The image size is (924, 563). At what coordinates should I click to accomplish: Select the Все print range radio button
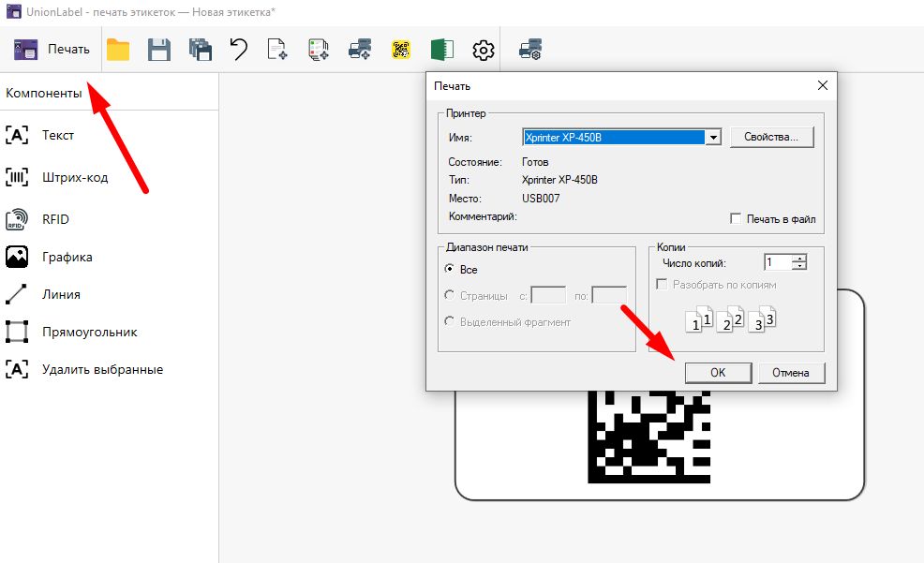pyautogui.click(x=449, y=270)
